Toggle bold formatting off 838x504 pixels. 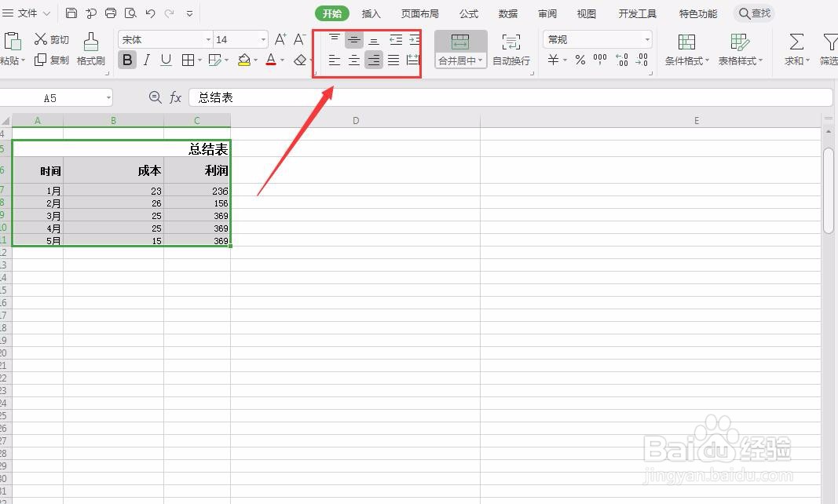pos(126,59)
